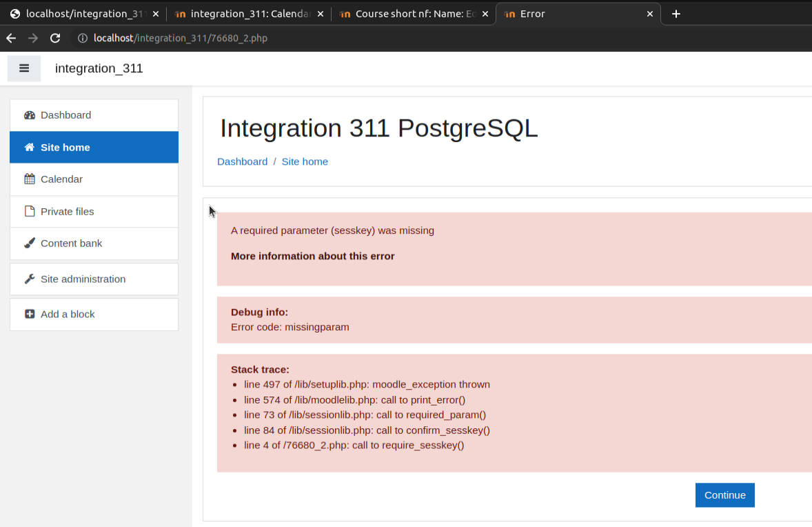Click the Dashboard speedometer icon in sidebar

tap(30, 115)
